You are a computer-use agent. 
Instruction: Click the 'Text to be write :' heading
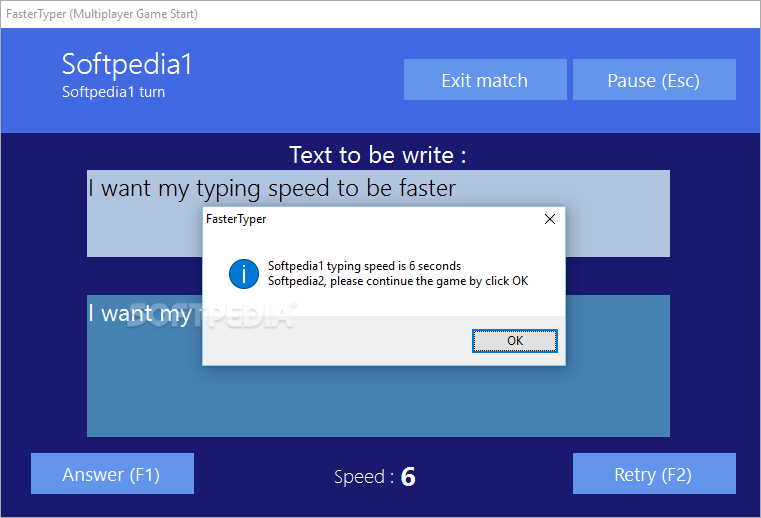pyautogui.click(x=378, y=155)
